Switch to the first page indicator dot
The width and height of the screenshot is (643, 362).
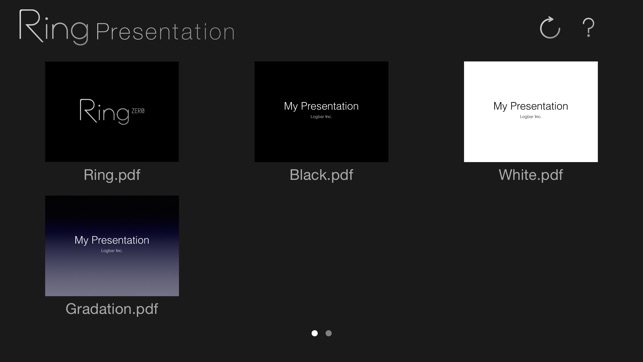[x=315, y=333]
